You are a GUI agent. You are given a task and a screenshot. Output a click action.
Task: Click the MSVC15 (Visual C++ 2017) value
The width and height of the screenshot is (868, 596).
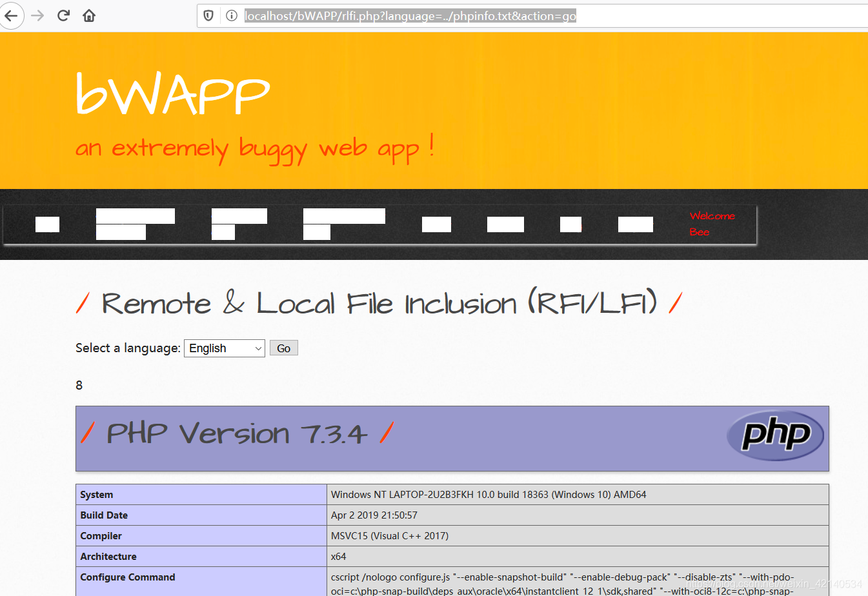pos(390,536)
